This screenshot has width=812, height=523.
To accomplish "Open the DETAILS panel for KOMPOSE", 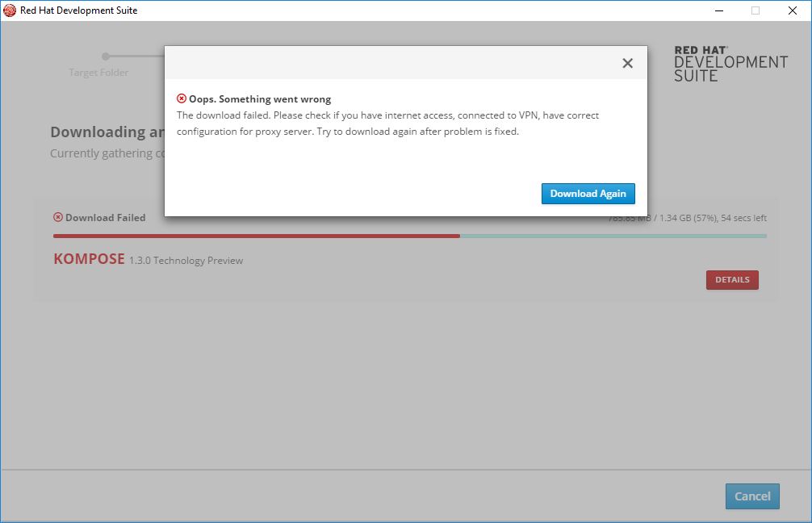I will (732, 279).
